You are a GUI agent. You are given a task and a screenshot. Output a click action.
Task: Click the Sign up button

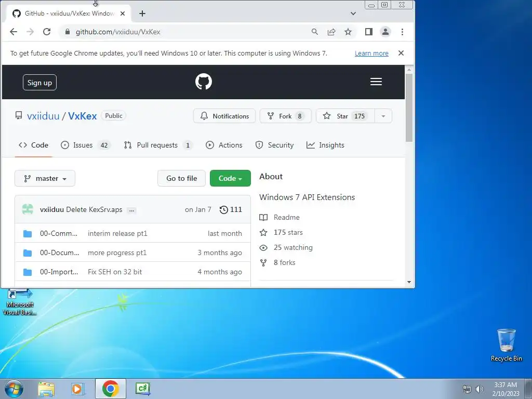pyautogui.click(x=39, y=83)
